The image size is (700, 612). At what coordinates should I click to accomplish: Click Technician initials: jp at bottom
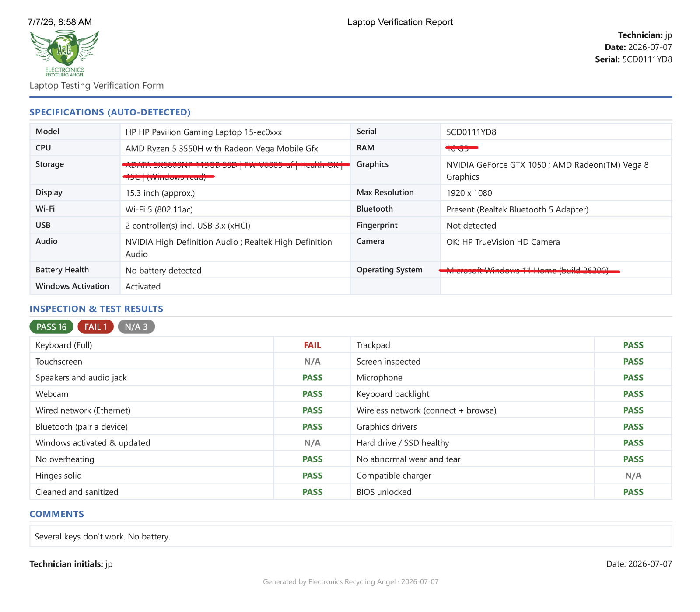pyautogui.click(x=71, y=564)
